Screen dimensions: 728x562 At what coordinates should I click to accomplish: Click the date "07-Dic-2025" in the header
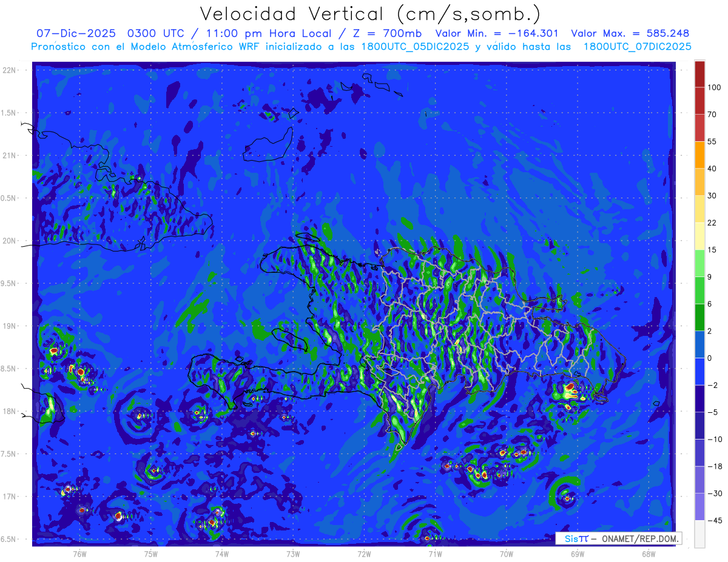75,33
